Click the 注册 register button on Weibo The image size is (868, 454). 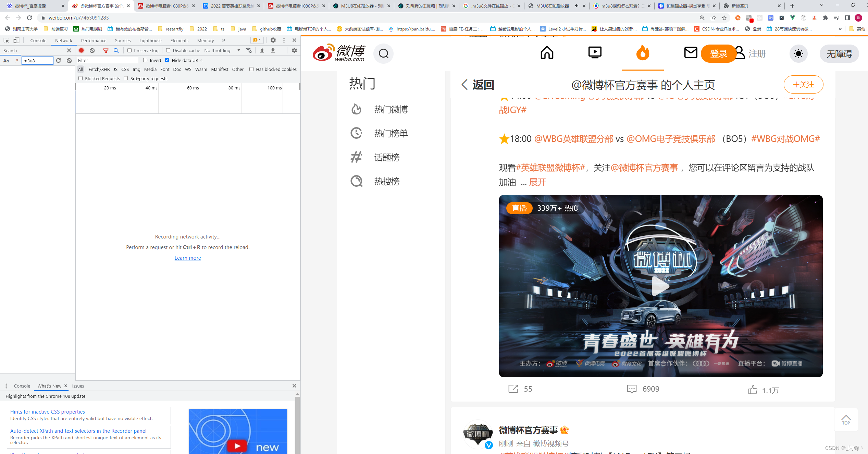pos(757,53)
